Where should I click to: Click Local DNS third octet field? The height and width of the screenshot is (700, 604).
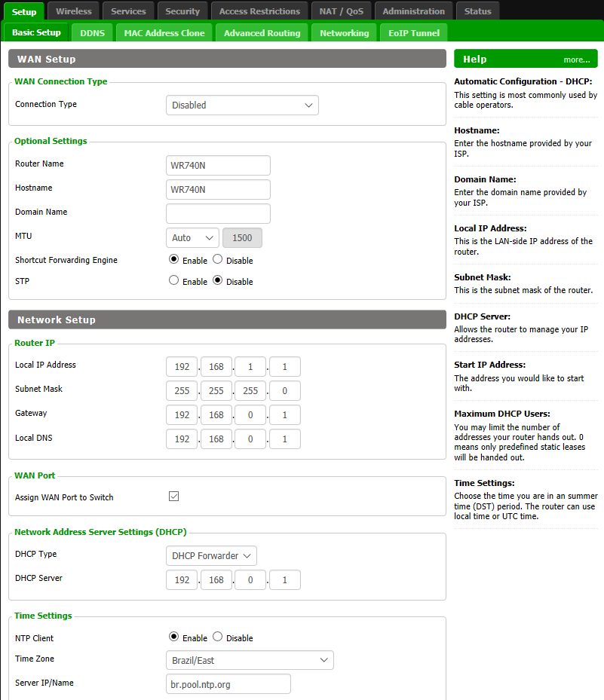coord(250,439)
